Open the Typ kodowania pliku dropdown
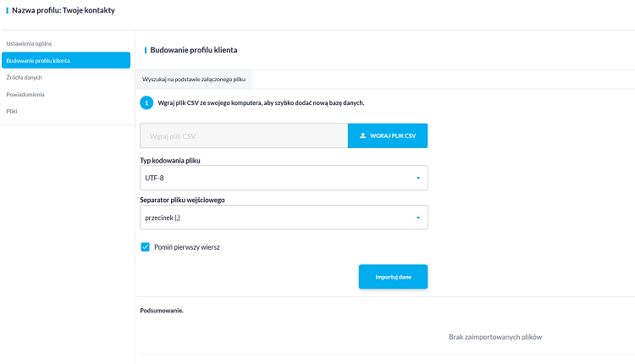The width and height of the screenshot is (635, 364). coord(284,178)
